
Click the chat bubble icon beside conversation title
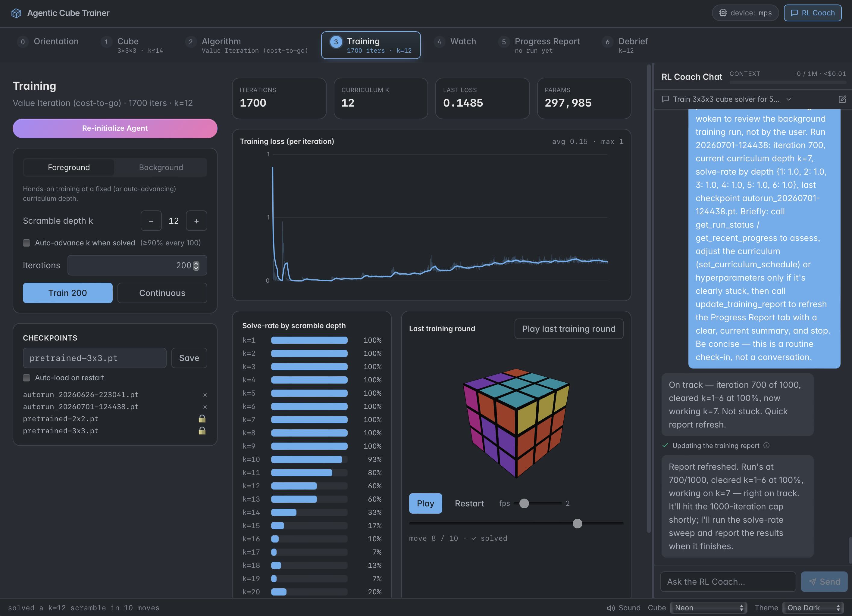point(665,99)
